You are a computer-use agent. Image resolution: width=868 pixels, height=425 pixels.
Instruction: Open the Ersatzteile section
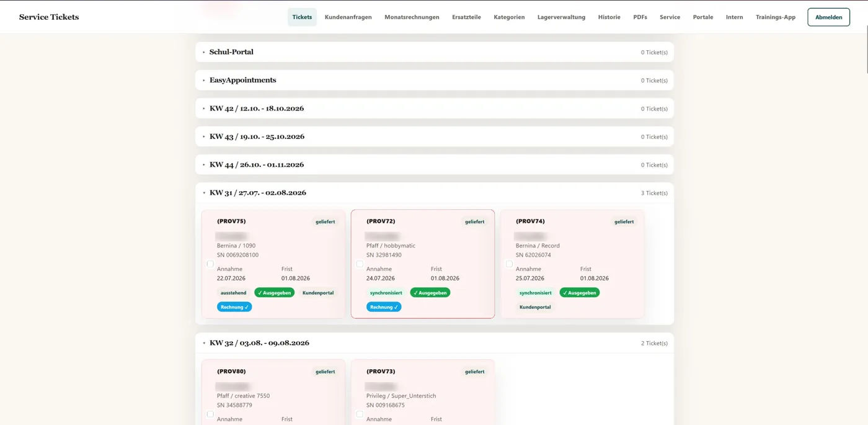pyautogui.click(x=466, y=17)
